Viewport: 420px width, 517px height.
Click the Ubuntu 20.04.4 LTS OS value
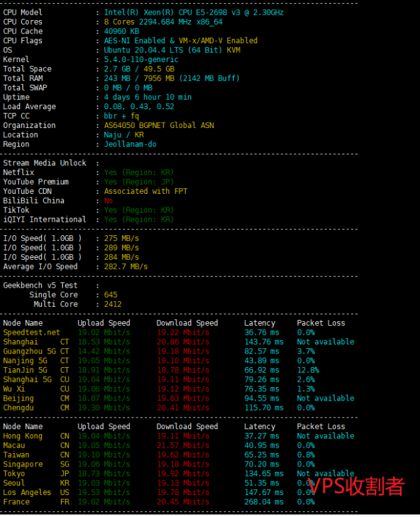(x=173, y=50)
